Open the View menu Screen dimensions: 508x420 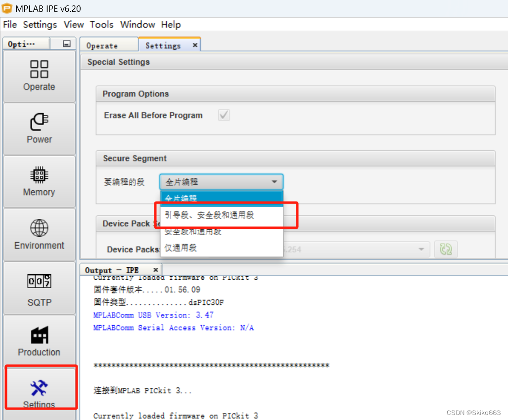tap(74, 25)
